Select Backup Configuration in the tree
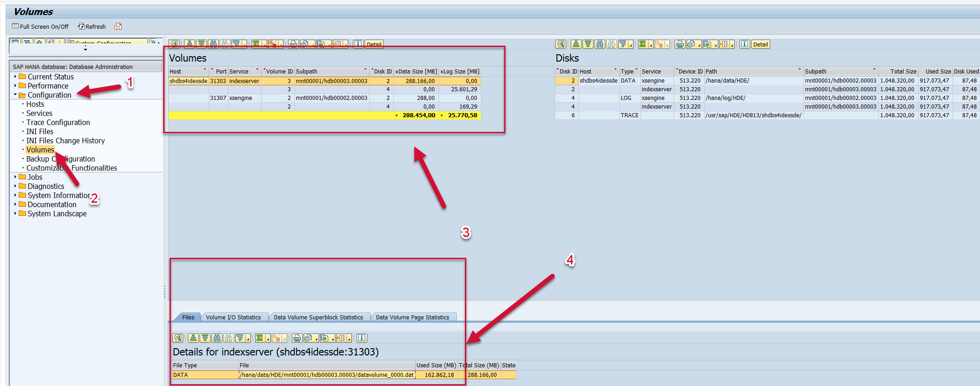The width and height of the screenshot is (980, 386). pos(60,159)
